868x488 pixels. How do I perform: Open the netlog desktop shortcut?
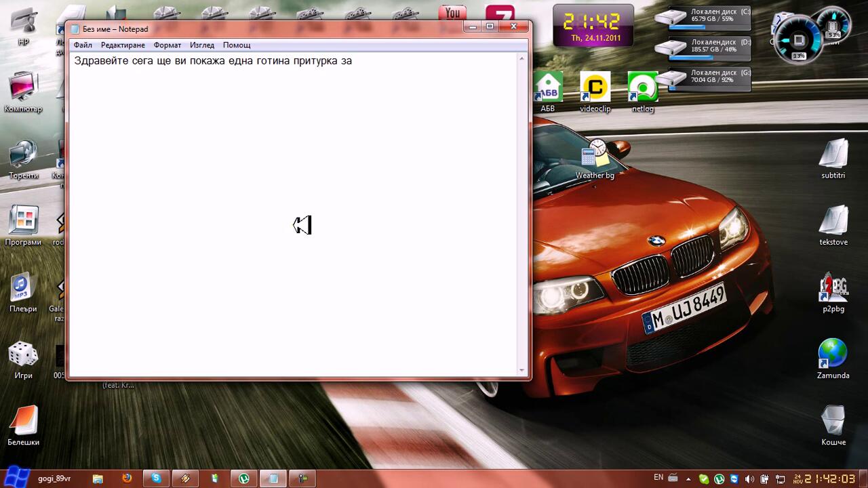pos(642,88)
